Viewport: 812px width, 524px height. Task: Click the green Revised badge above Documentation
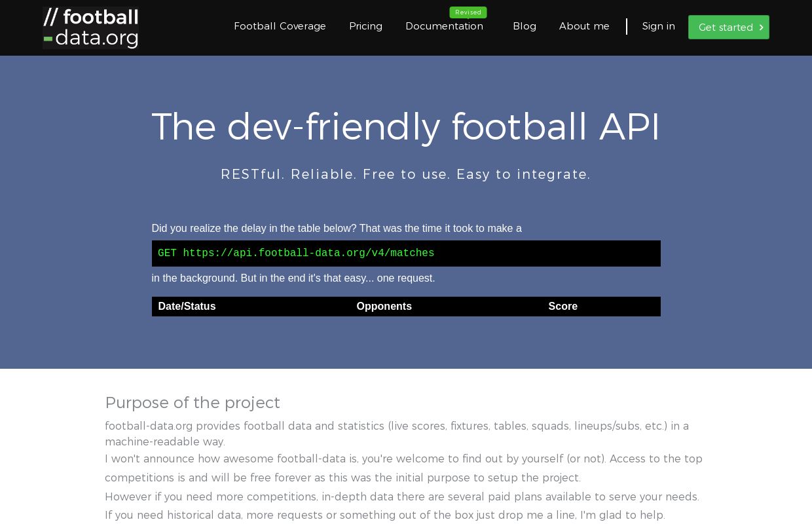pos(468,12)
